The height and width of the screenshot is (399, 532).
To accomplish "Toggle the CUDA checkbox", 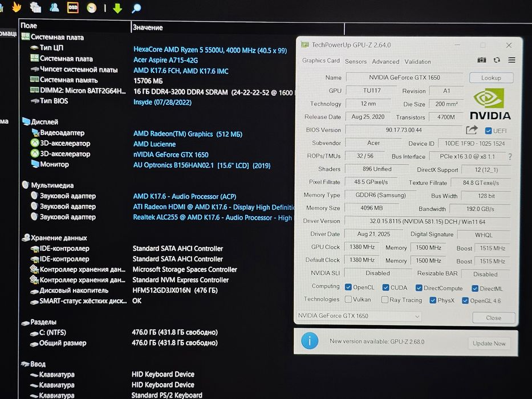I will tap(385, 287).
